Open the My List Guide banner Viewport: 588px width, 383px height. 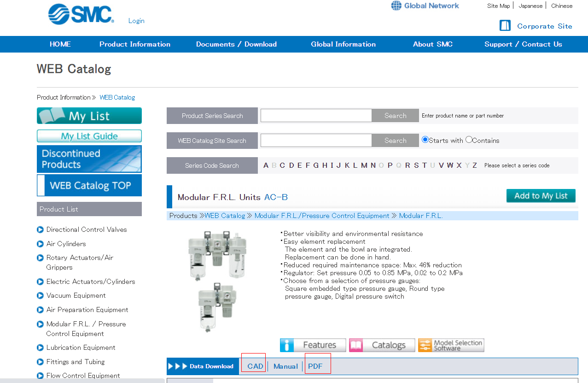point(89,136)
